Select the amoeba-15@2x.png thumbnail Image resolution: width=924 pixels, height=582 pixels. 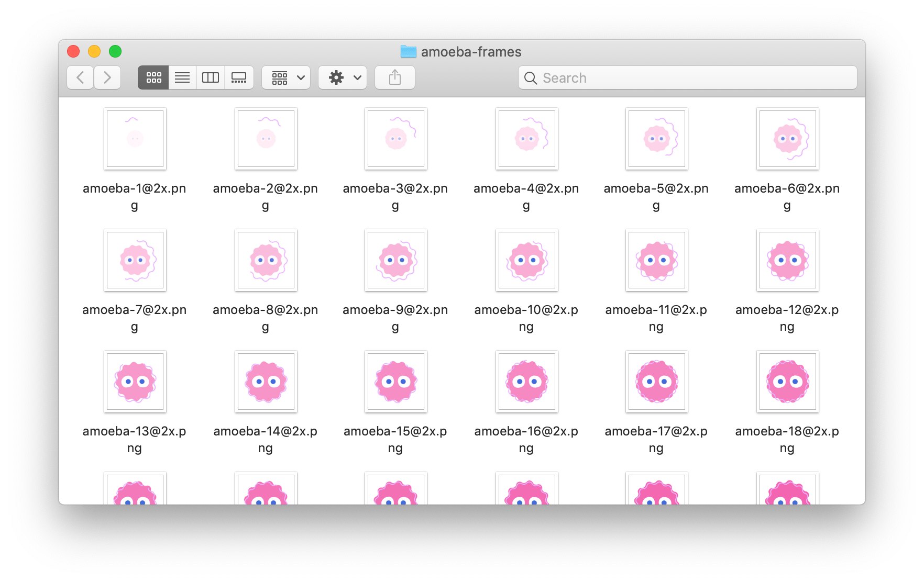pyautogui.click(x=396, y=382)
